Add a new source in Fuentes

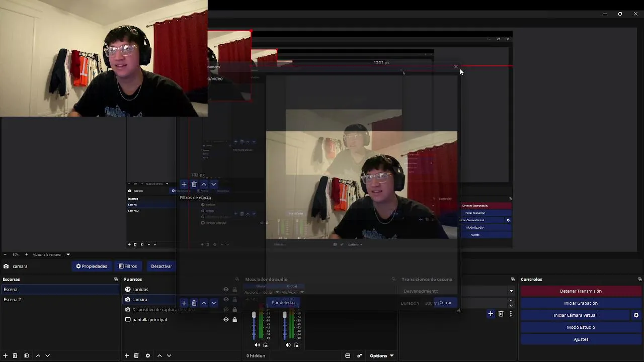point(127,355)
